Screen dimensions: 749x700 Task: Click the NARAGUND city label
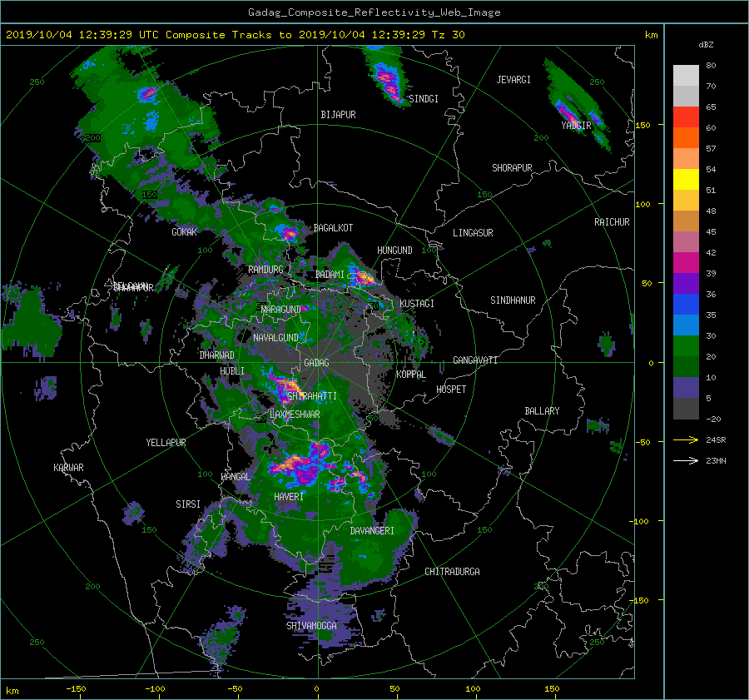pyautogui.click(x=281, y=310)
